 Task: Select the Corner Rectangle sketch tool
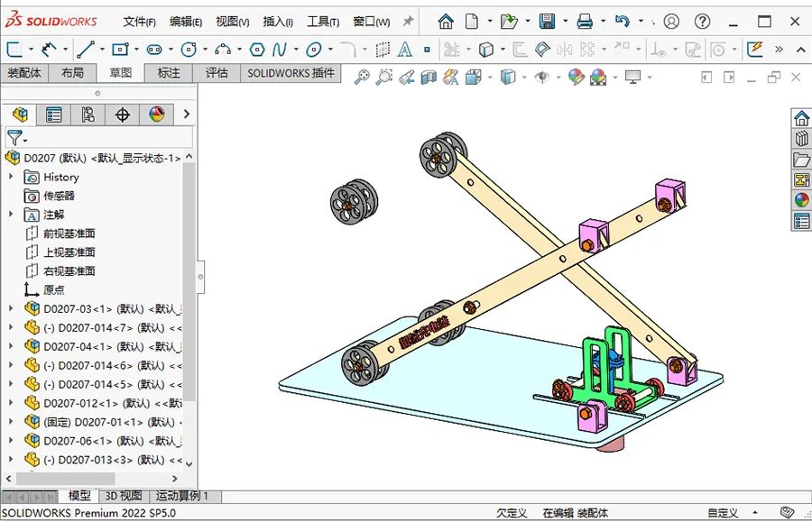[120, 50]
